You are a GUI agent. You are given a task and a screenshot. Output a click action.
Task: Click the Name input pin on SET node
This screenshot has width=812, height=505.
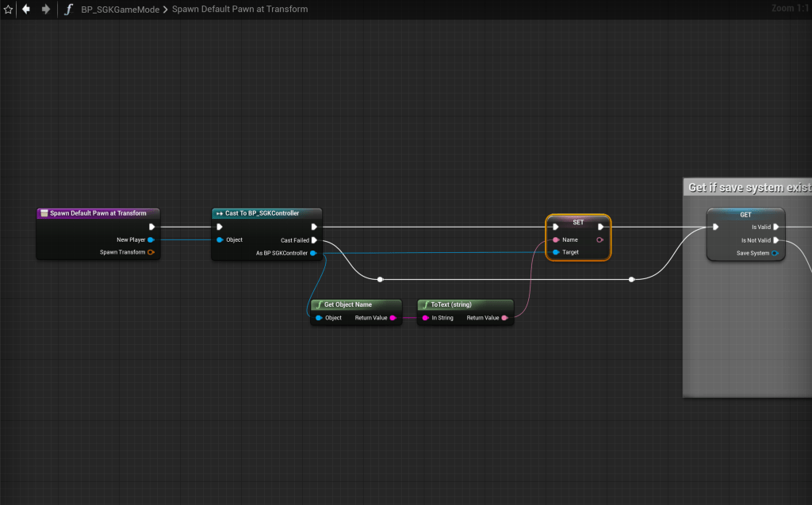[x=556, y=239]
